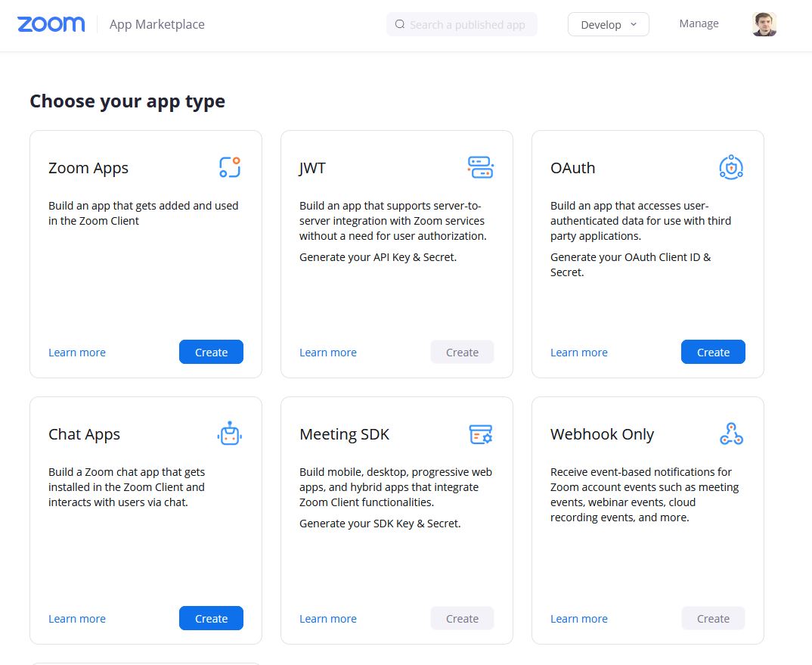Screen dimensions: 812x665
Task: Click the JWT card title
Action: [312, 168]
